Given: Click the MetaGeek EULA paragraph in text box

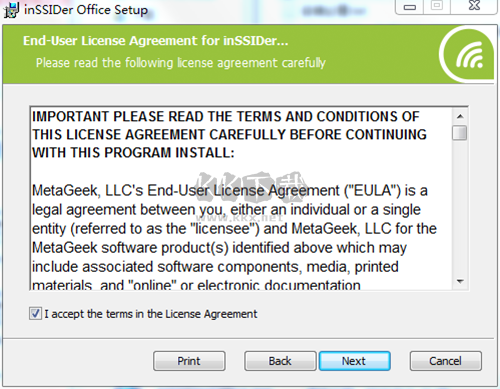Looking at the screenshot, I should (x=234, y=238).
